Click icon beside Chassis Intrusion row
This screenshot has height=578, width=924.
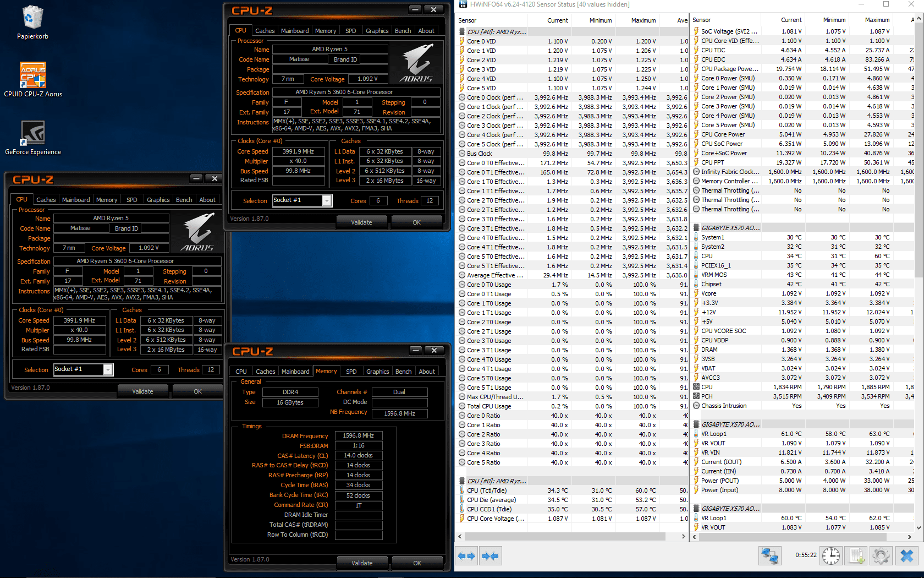pos(696,406)
